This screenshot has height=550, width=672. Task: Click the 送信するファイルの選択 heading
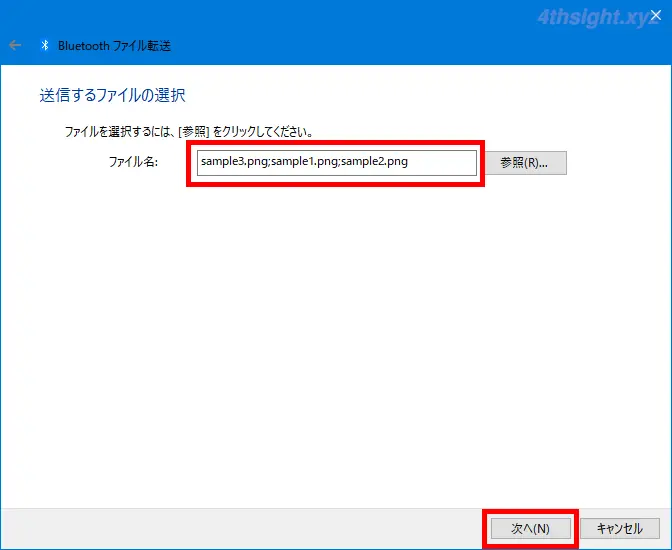112,95
